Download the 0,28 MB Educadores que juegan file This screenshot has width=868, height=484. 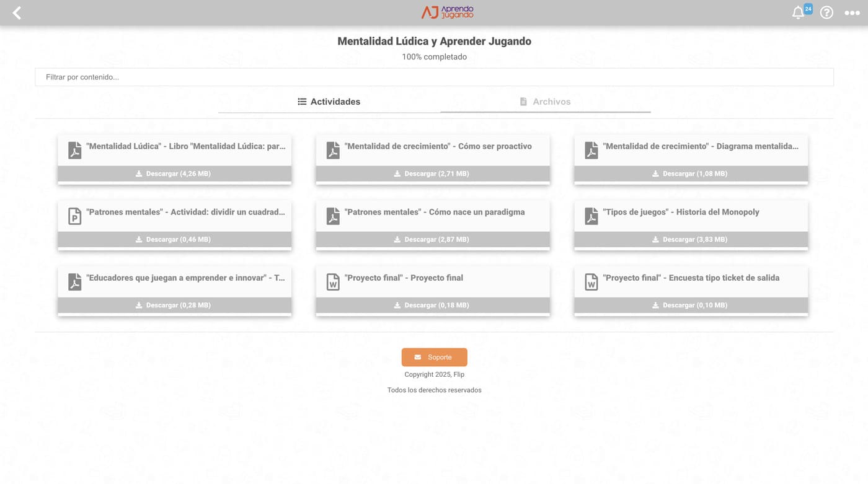(175, 305)
